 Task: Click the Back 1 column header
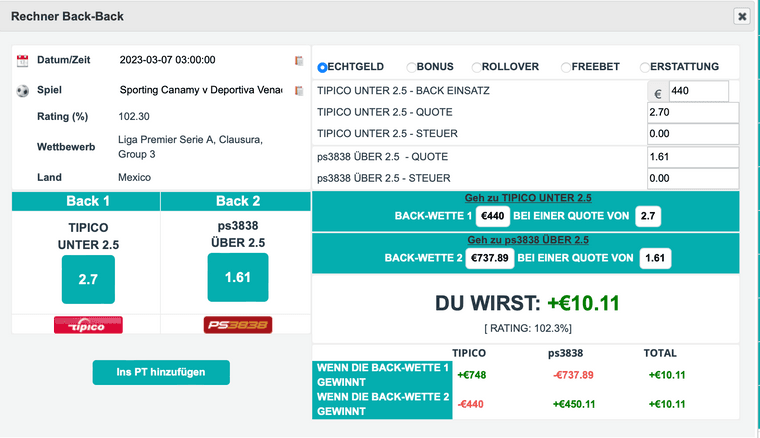coord(86,201)
